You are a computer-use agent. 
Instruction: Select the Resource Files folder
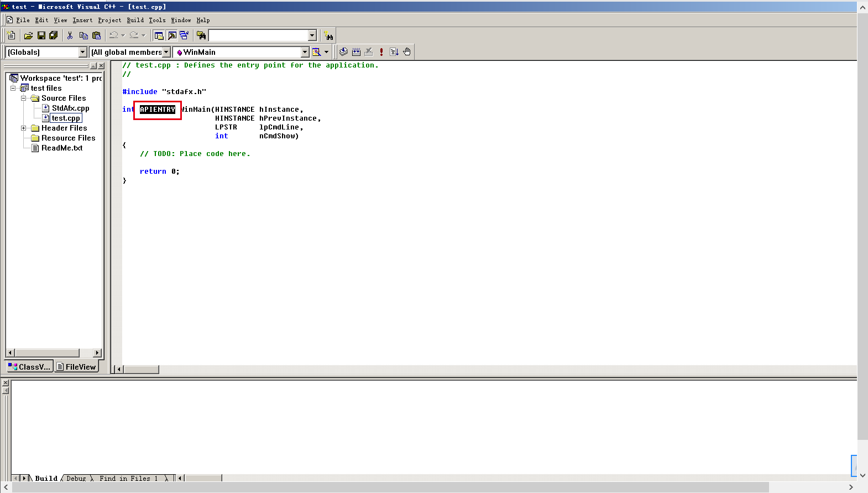[x=69, y=138]
